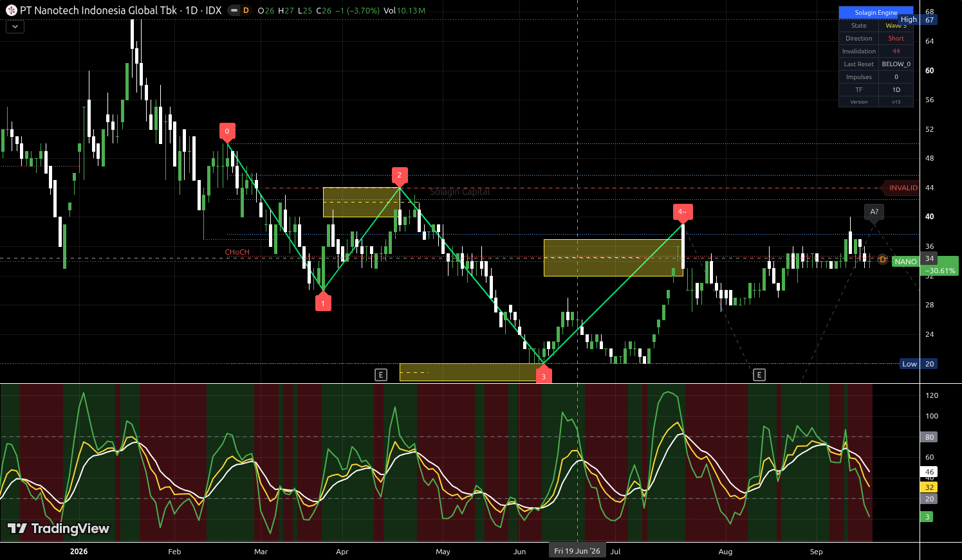Click the High 67 price label
Viewport: 962px width, 560px height.
[918, 20]
